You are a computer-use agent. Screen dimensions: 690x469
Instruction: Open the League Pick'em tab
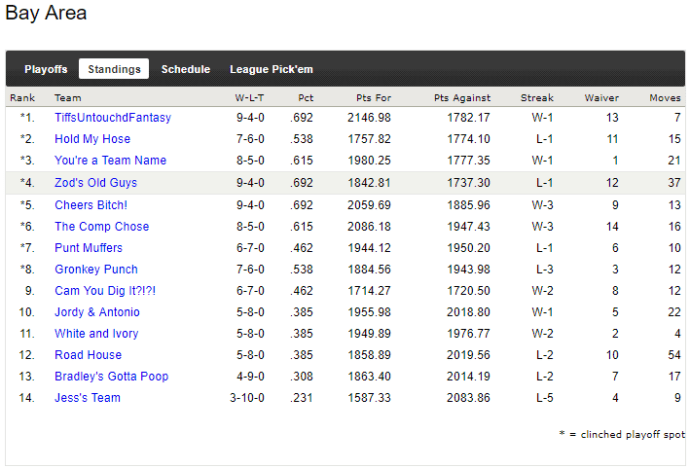(x=271, y=69)
